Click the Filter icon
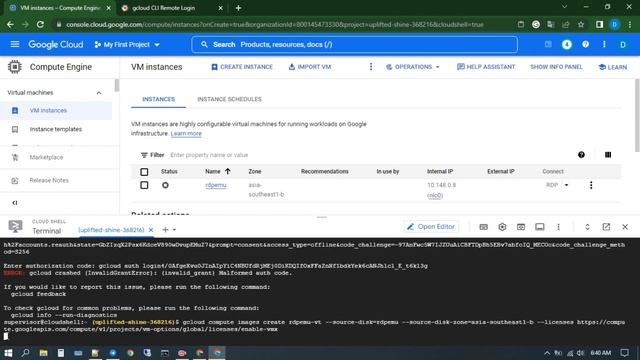This screenshot has height=360, width=640. [144, 155]
